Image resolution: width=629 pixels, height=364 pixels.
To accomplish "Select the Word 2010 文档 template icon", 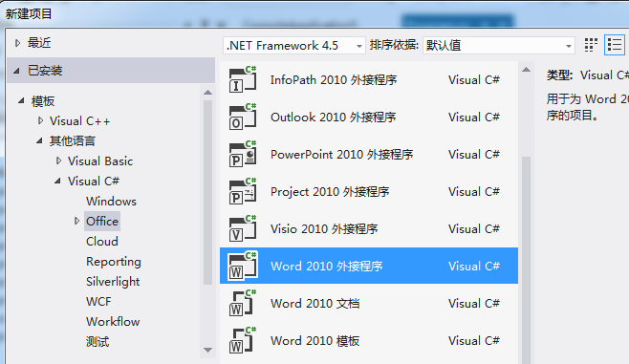I will (243, 304).
